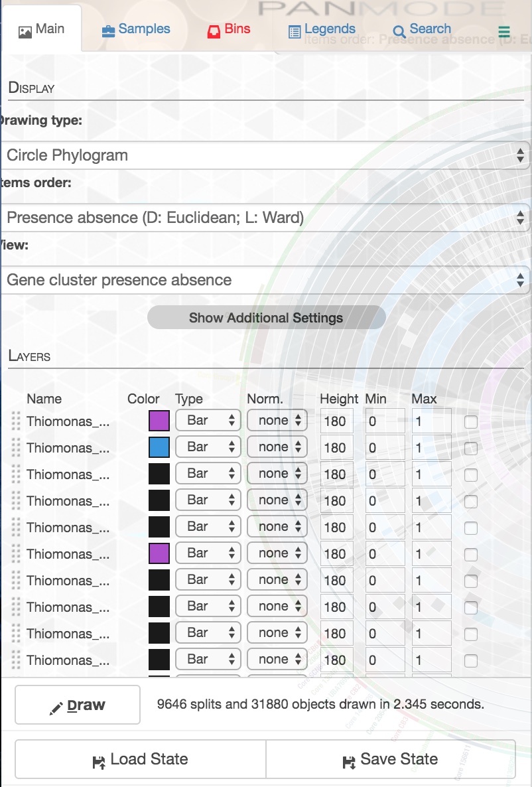
Task: Open the Legends tab
Action: click(x=322, y=30)
